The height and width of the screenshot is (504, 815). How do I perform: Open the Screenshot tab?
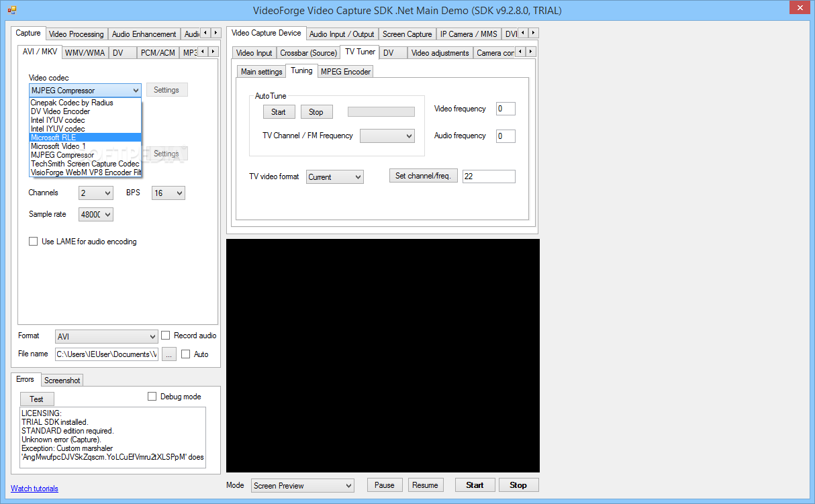point(62,381)
